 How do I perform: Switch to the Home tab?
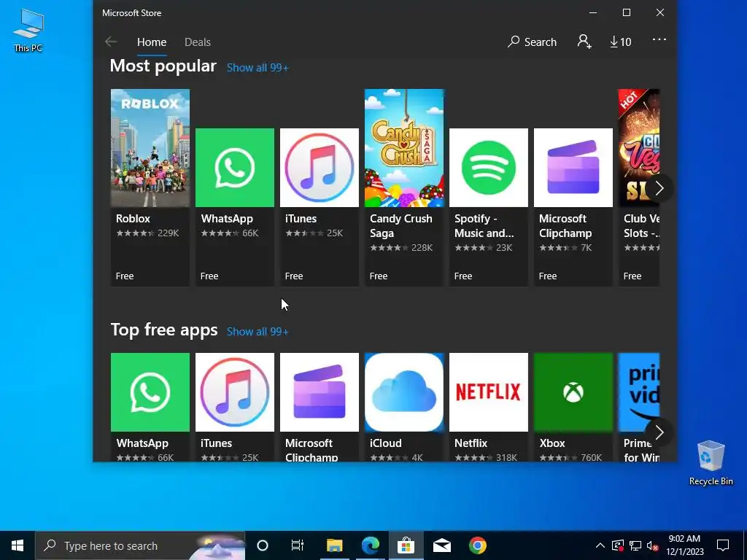point(152,42)
